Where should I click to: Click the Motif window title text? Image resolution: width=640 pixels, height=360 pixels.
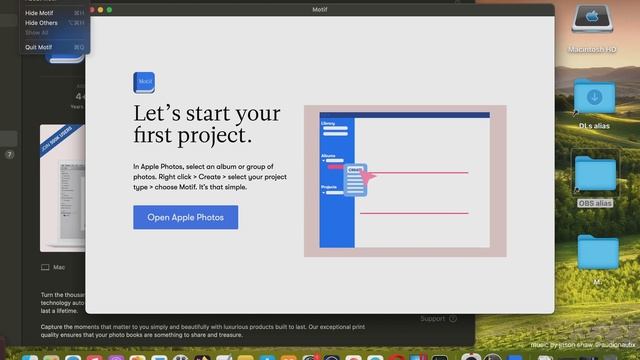(320, 9)
